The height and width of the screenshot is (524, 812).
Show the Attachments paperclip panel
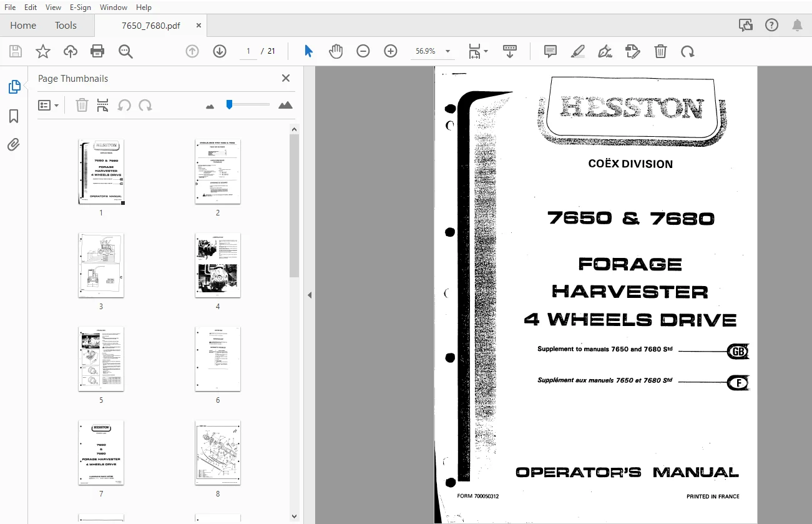pyautogui.click(x=14, y=145)
